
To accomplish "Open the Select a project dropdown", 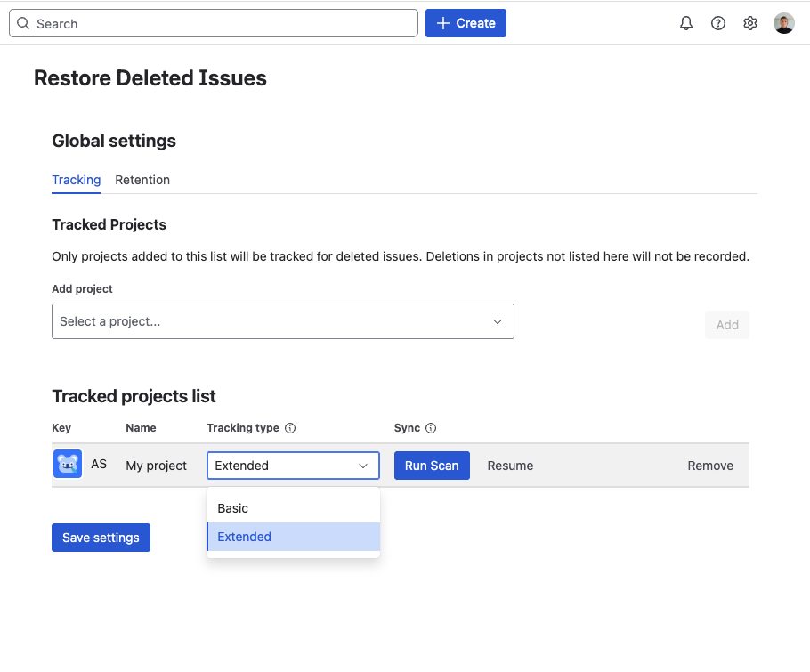I will pyautogui.click(x=283, y=321).
